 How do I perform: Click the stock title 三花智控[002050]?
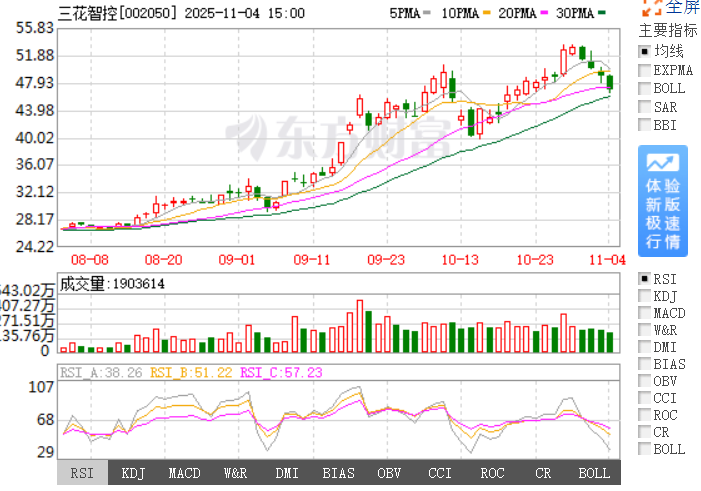pos(118,13)
